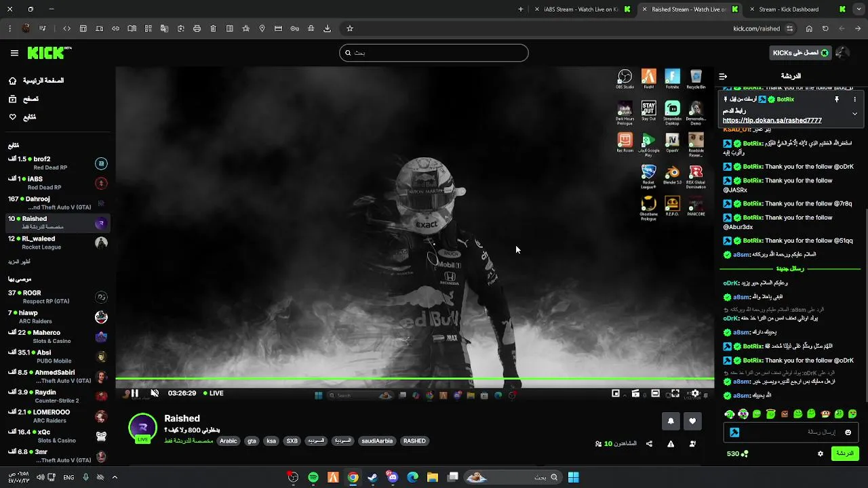Open the player settings gear
The height and width of the screenshot is (488, 868).
click(x=695, y=393)
